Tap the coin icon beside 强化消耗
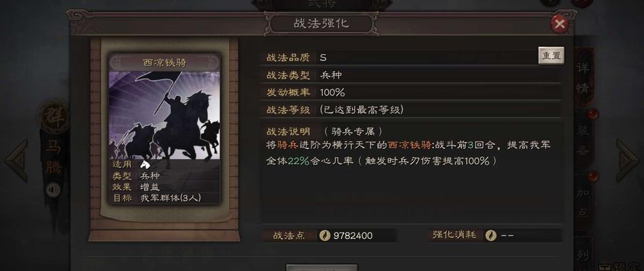644x271 pixels. pos(491,235)
